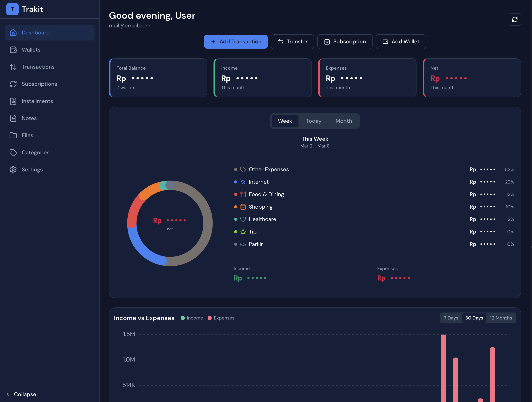This screenshot has height=402, width=532.
Task: Click the Add Transaction button
Action: (x=235, y=42)
